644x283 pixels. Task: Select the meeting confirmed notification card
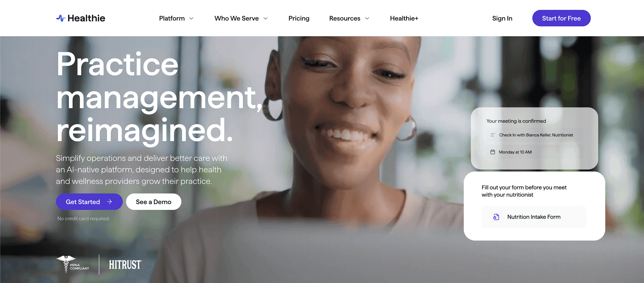tap(534, 138)
